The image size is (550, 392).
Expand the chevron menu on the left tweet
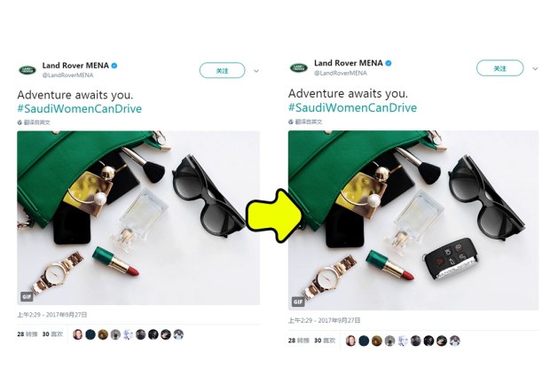tap(256, 70)
